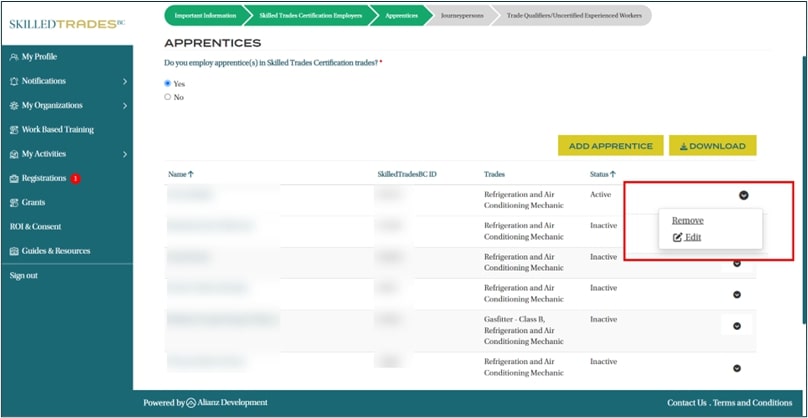
Task: Click the Work Based Training icon
Action: (x=13, y=130)
